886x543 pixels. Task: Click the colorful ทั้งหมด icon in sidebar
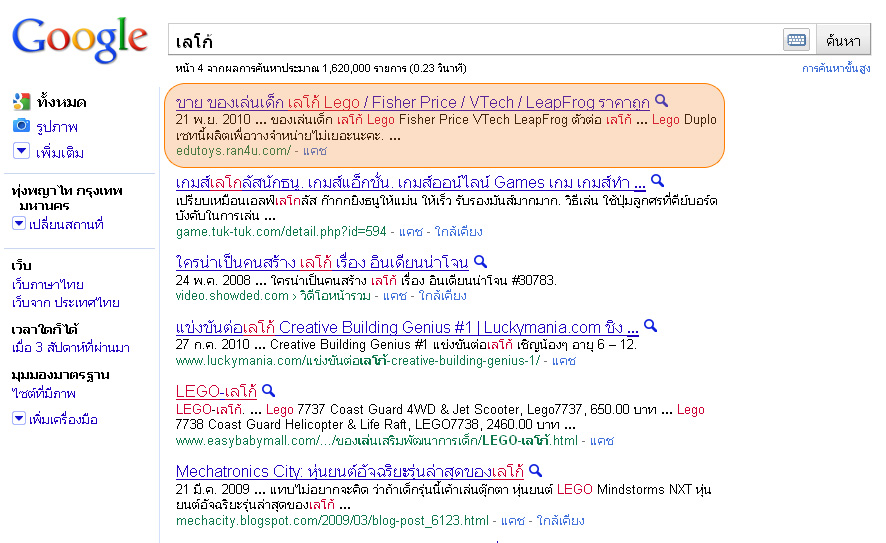[21, 102]
